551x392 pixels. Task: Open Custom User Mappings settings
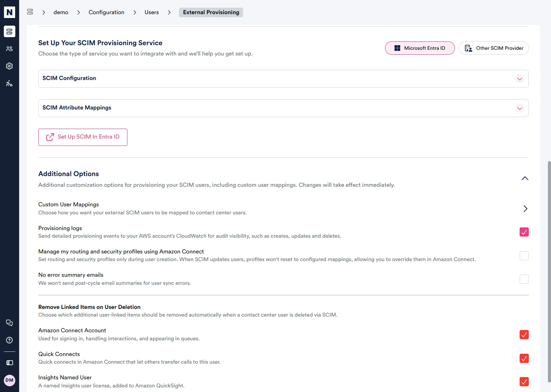[x=525, y=209]
